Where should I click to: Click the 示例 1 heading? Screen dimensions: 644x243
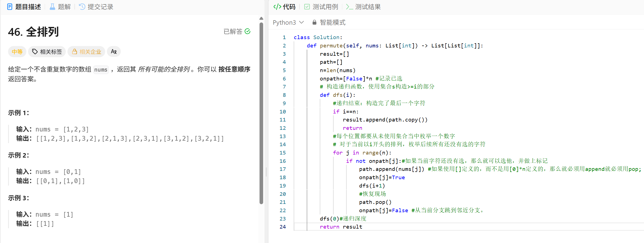19,113
